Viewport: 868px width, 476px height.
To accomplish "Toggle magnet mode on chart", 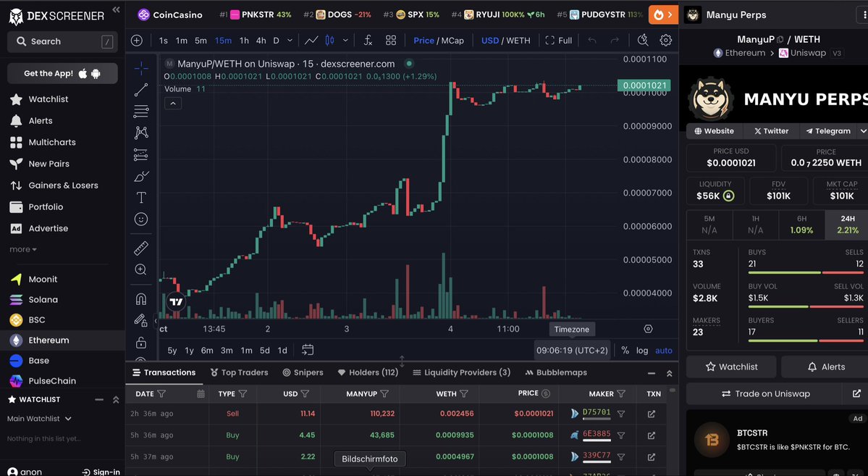I will (x=141, y=299).
